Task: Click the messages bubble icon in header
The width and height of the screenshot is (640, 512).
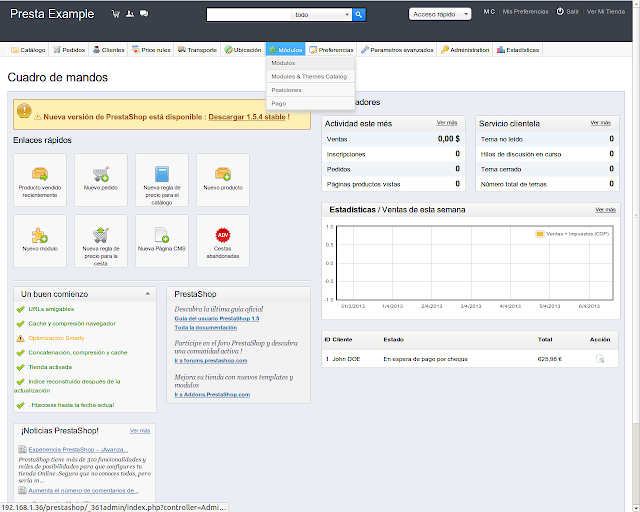Action: 144,14
